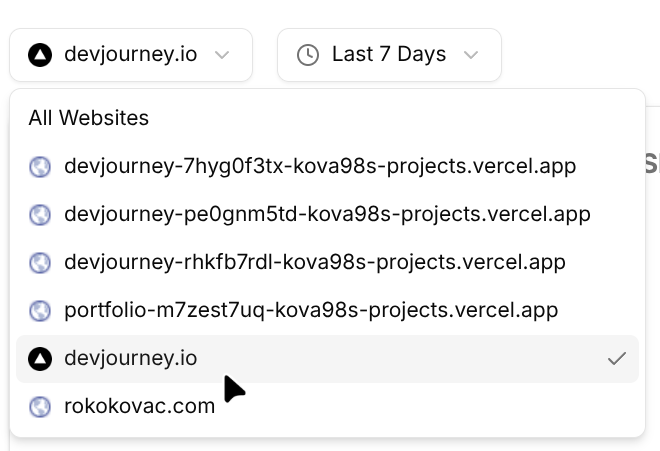Open the Last 7 Days date range dropdown
Screen dimensions: 660x451
(388, 55)
